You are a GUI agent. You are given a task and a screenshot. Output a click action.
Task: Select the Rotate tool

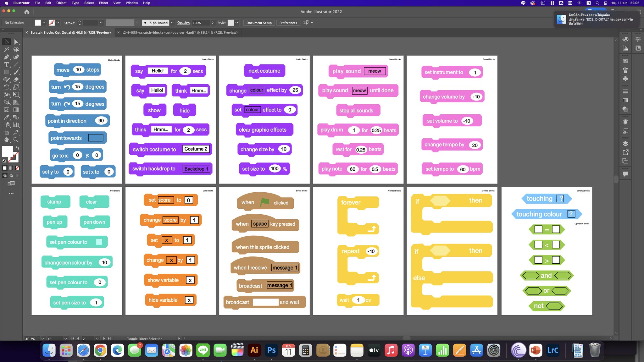(7, 87)
